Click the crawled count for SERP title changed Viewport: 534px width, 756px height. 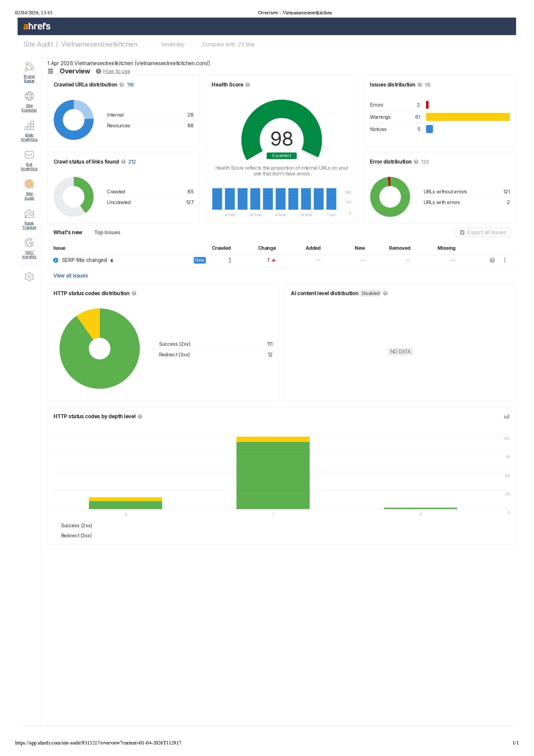point(230,260)
